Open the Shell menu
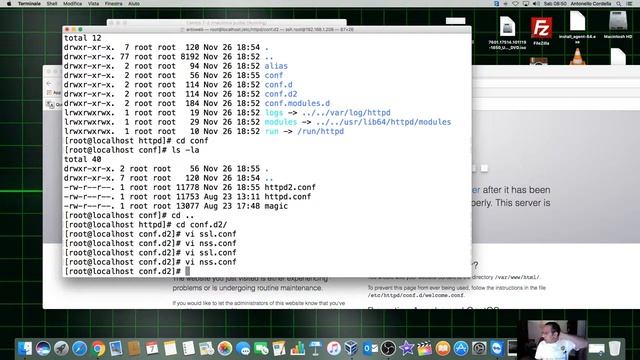Screen dimensions: 640x360 pos(52,4)
